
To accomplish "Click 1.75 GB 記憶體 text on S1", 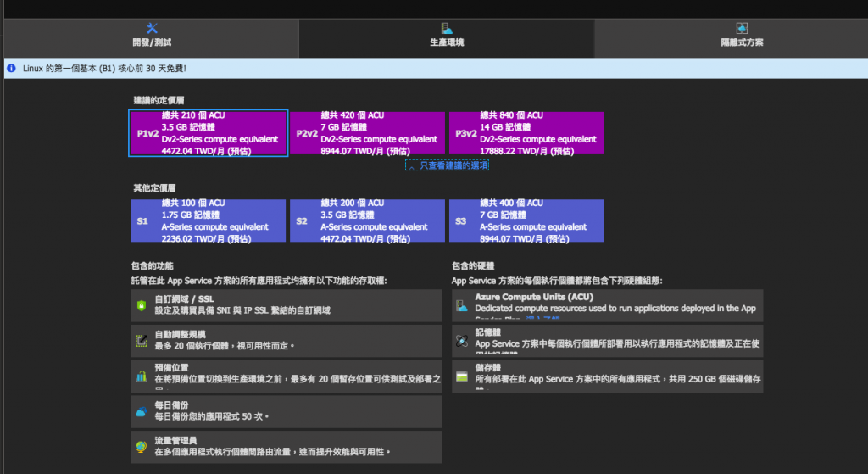I will click(x=191, y=215).
